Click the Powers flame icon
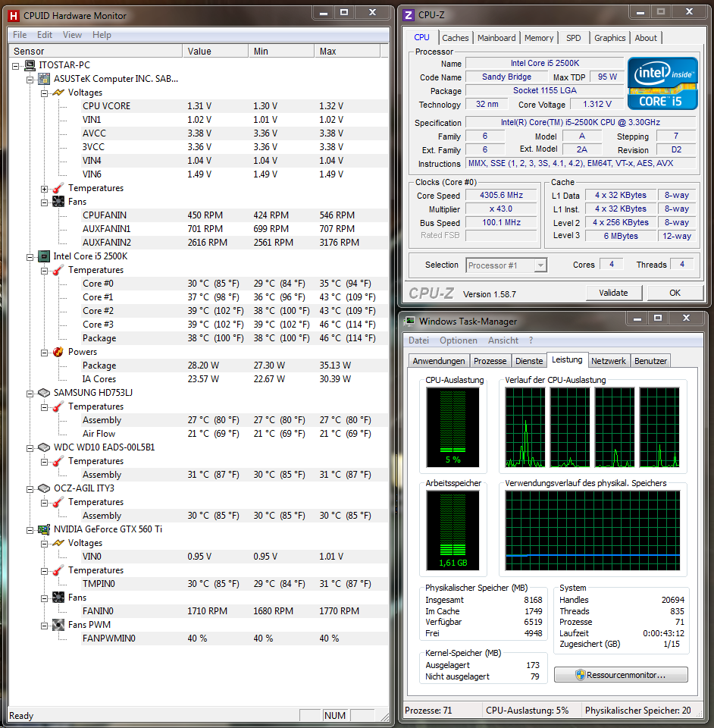Image resolution: width=714 pixels, height=728 pixels. point(58,352)
